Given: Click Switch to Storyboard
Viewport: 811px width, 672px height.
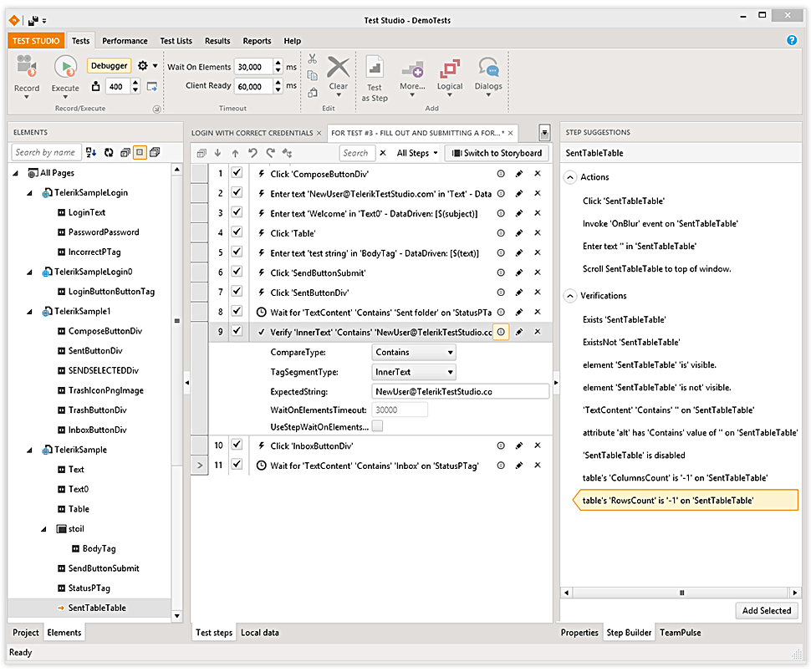Looking at the screenshot, I should click(497, 153).
